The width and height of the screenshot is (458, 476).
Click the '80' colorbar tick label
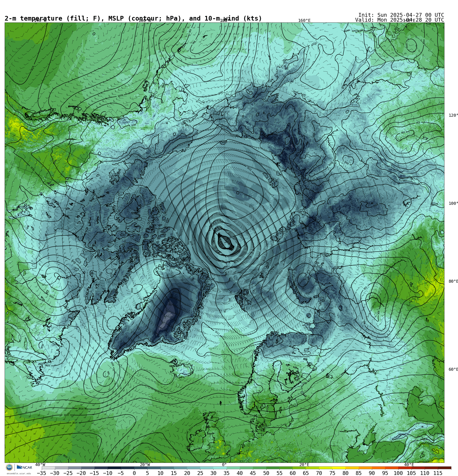(345, 473)
